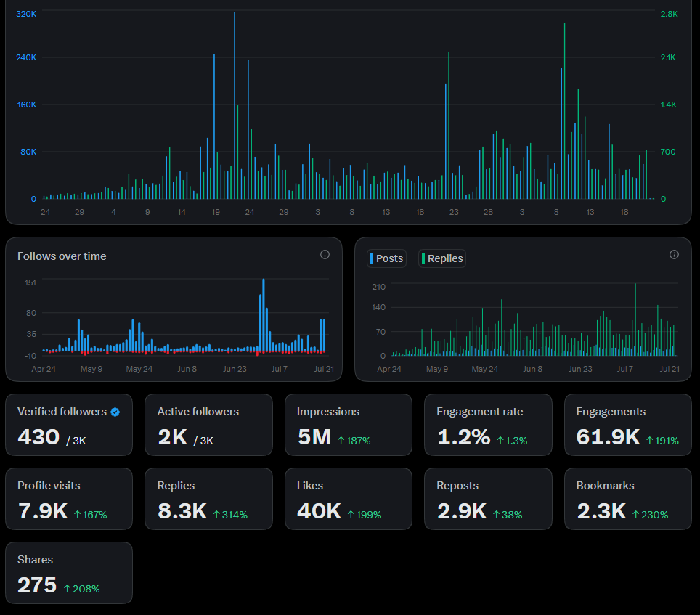Image resolution: width=700 pixels, height=615 pixels.
Task: Open the Verified followers card
Action: coord(69,425)
